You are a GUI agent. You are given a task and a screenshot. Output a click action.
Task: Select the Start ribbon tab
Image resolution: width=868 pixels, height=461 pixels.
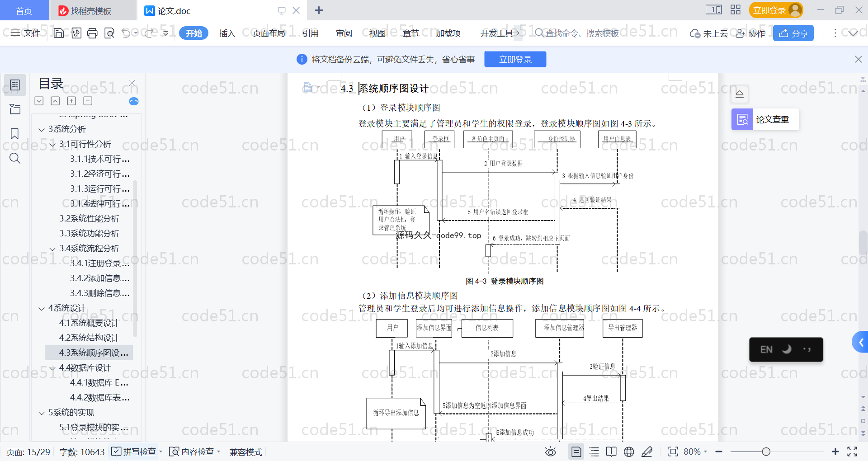pyautogui.click(x=193, y=33)
